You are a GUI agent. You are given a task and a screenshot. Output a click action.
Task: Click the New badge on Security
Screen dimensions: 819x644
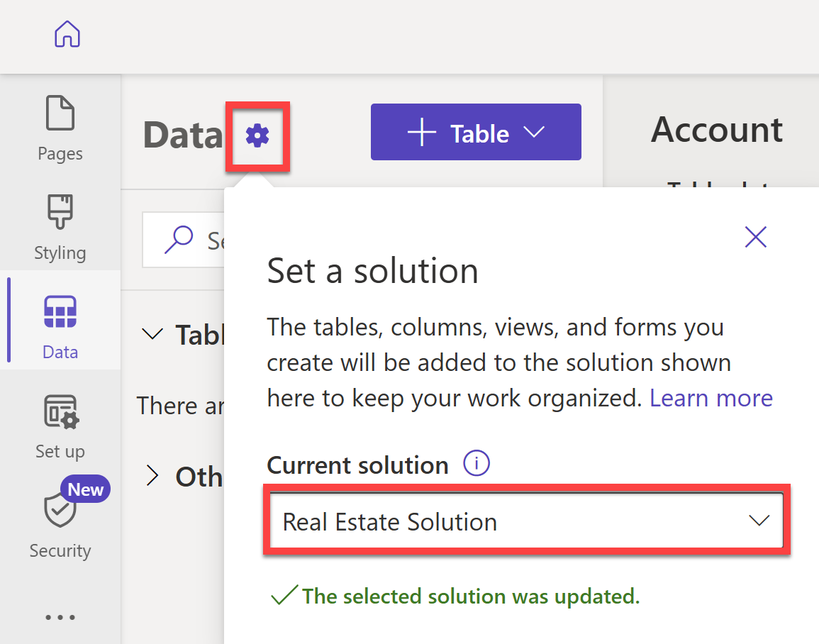[x=85, y=489]
